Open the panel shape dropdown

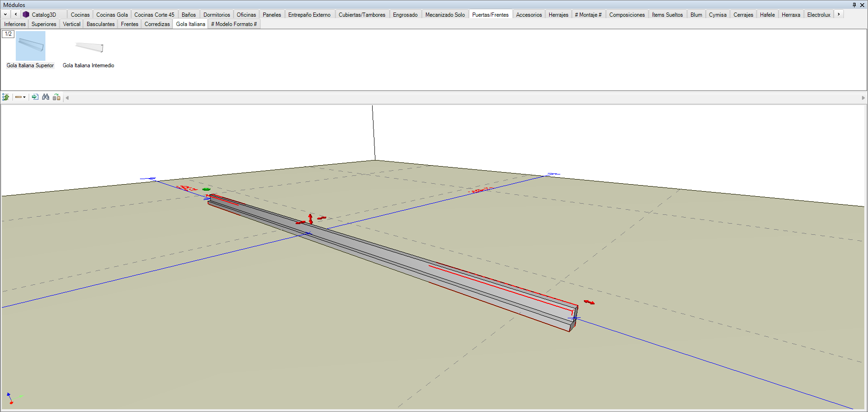20,97
